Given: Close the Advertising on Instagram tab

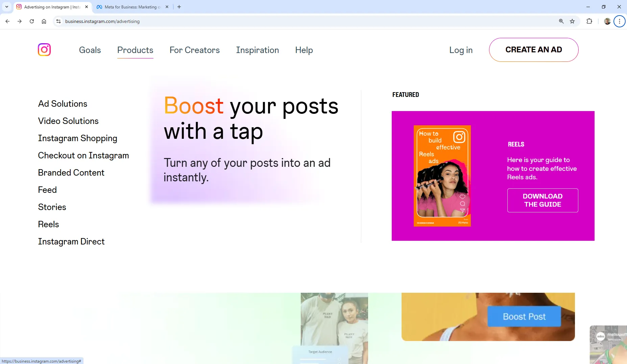Looking at the screenshot, I should point(87,7).
